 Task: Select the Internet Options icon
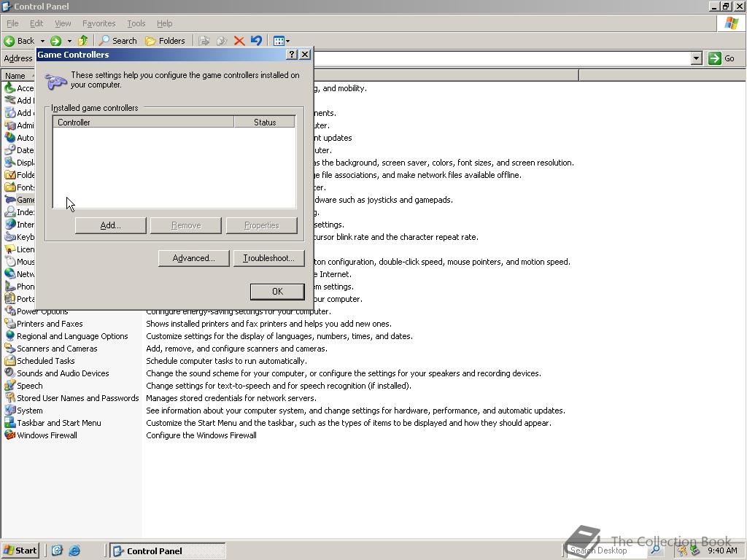coord(9,225)
